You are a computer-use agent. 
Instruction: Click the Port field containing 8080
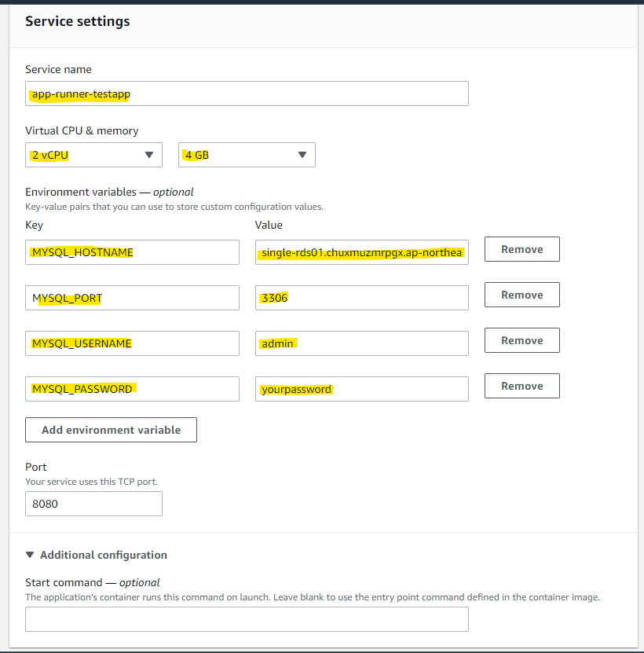[93, 504]
